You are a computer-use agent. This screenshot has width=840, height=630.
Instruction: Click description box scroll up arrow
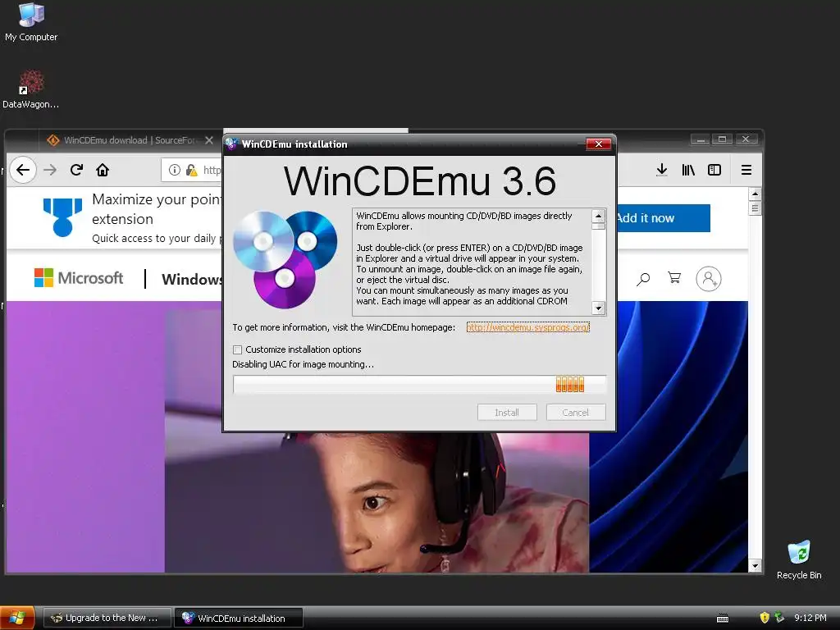coord(598,216)
